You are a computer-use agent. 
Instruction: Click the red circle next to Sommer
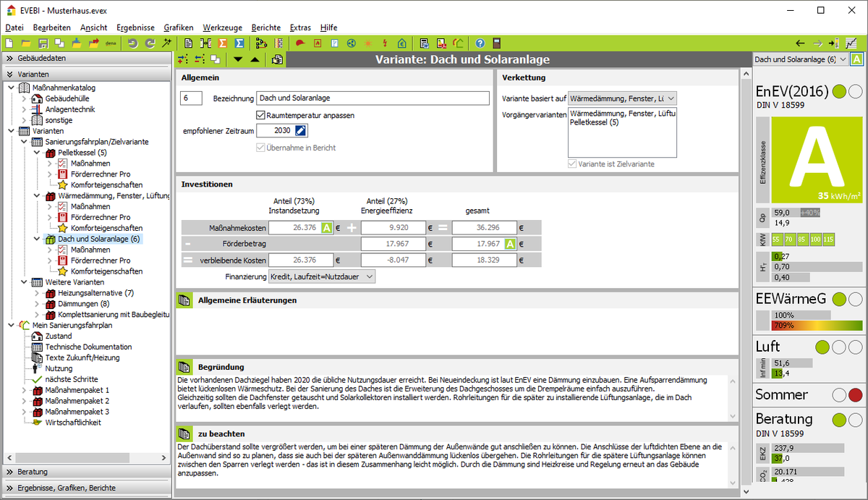(x=855, y=395)
